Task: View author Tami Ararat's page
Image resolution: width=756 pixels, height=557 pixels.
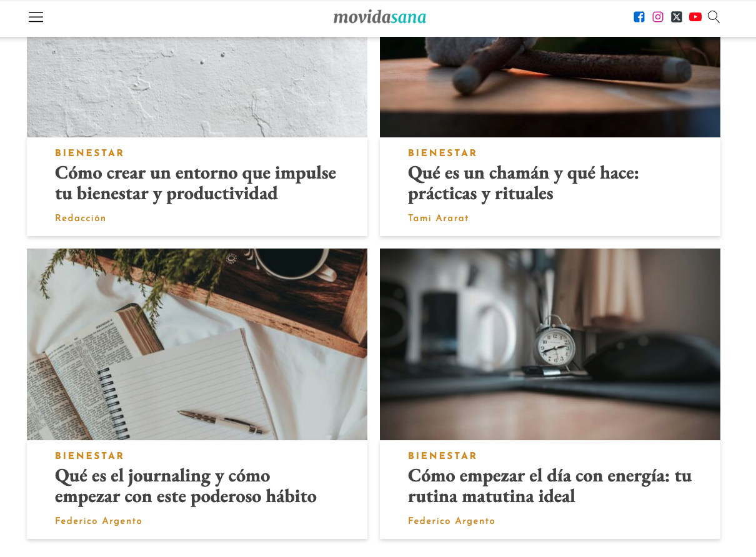Action: point(438,218)
